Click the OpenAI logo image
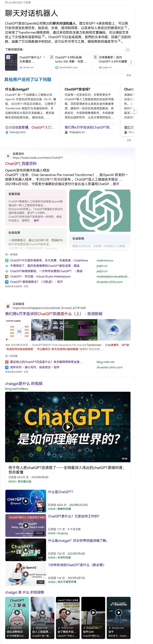Image resolution: width=153 pixels, height=644 pixels. click(100, 210)
